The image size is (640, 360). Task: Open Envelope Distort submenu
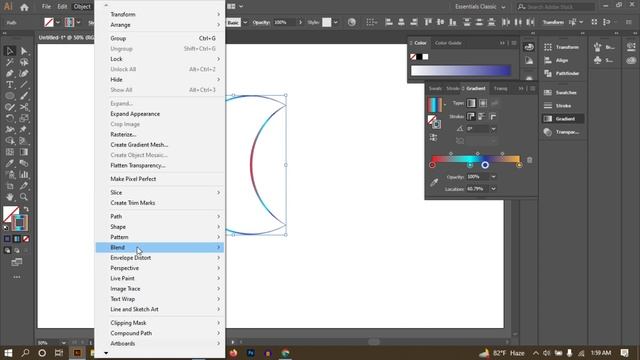point(160,258)
